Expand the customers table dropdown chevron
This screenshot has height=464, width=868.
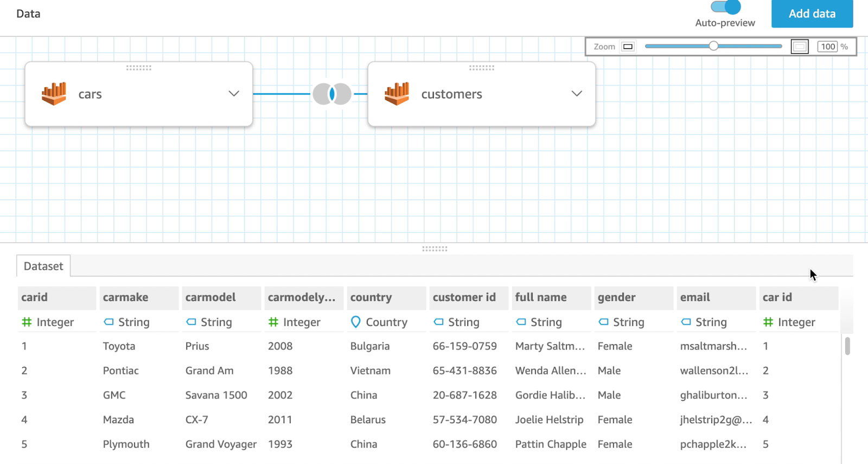coord(577,93)
